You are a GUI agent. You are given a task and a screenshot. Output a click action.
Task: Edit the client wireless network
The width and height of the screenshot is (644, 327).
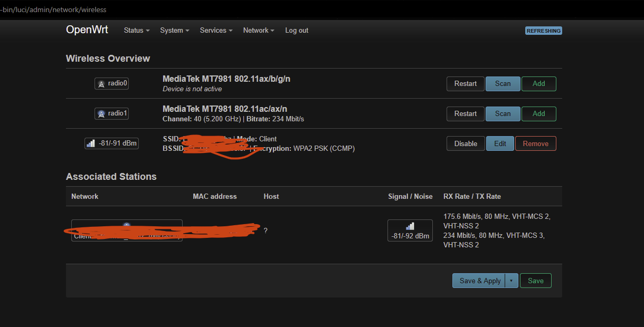(500, 143)
